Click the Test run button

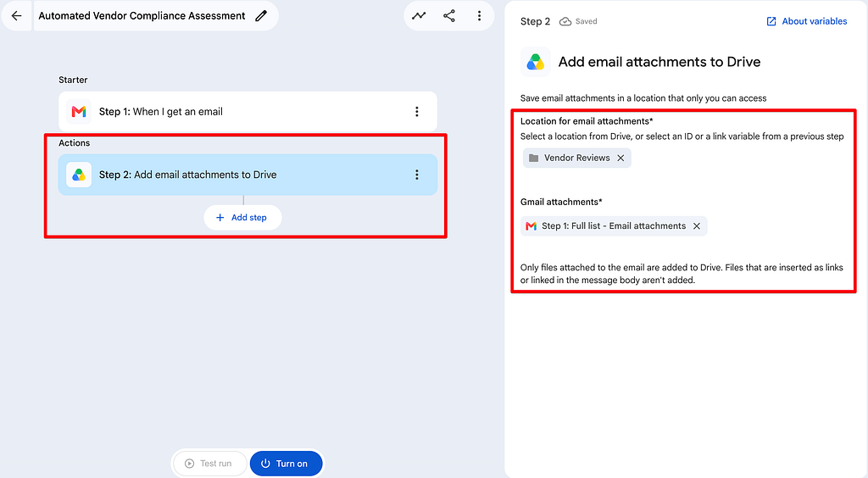[209, 464]
